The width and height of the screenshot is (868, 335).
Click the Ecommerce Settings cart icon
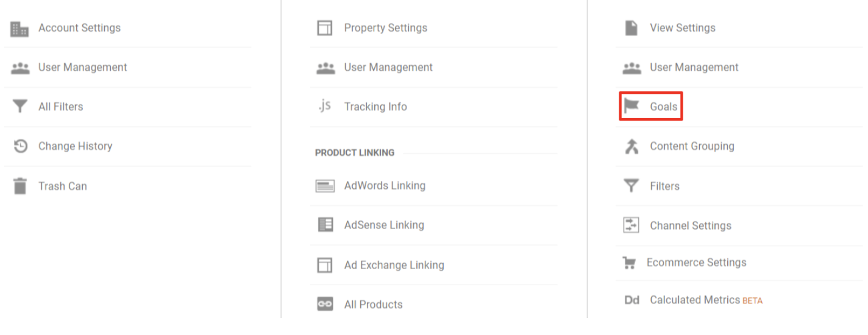click(629, 263)
